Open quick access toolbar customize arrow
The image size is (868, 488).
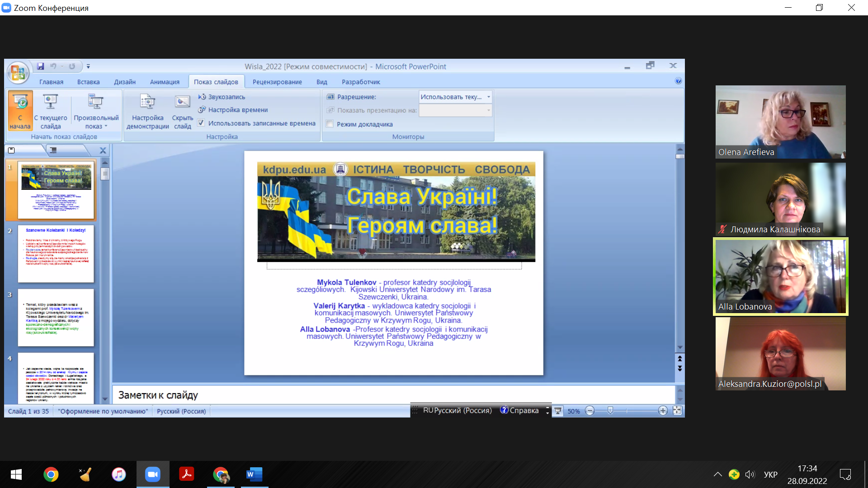tap(88, 66)
